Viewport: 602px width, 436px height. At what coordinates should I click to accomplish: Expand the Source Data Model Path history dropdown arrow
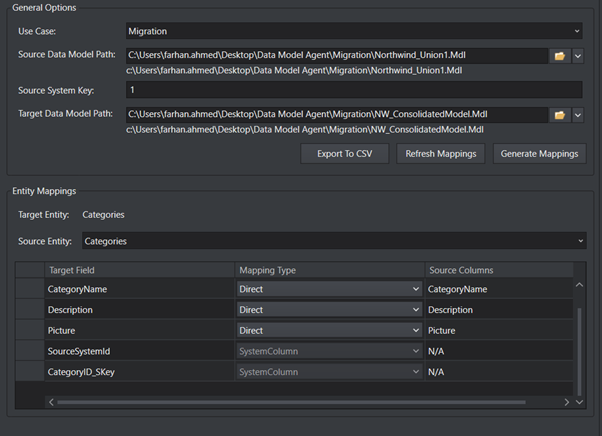click(578, 56)
